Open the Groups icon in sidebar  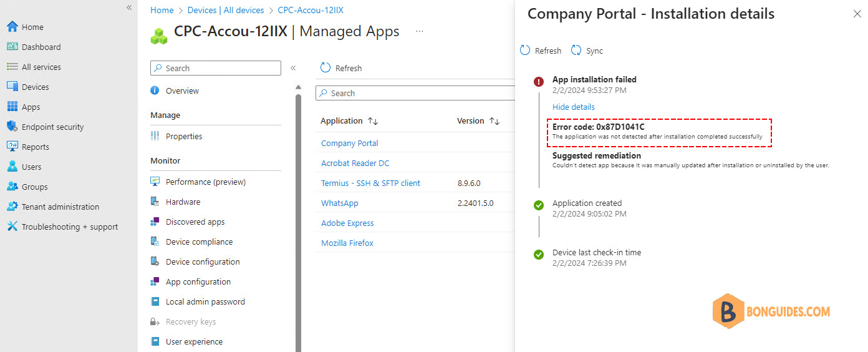point(12,187)
